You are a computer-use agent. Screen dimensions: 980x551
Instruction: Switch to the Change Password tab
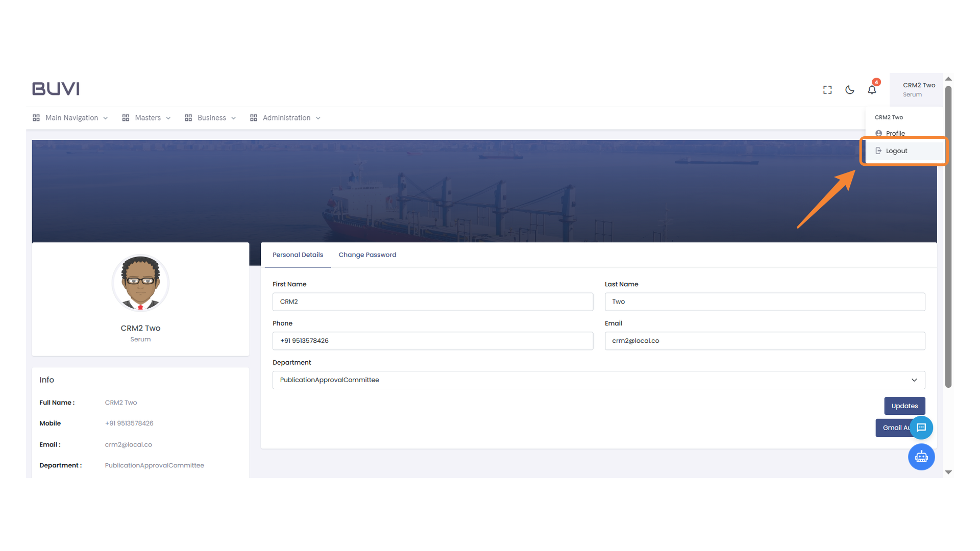(367, 255)
